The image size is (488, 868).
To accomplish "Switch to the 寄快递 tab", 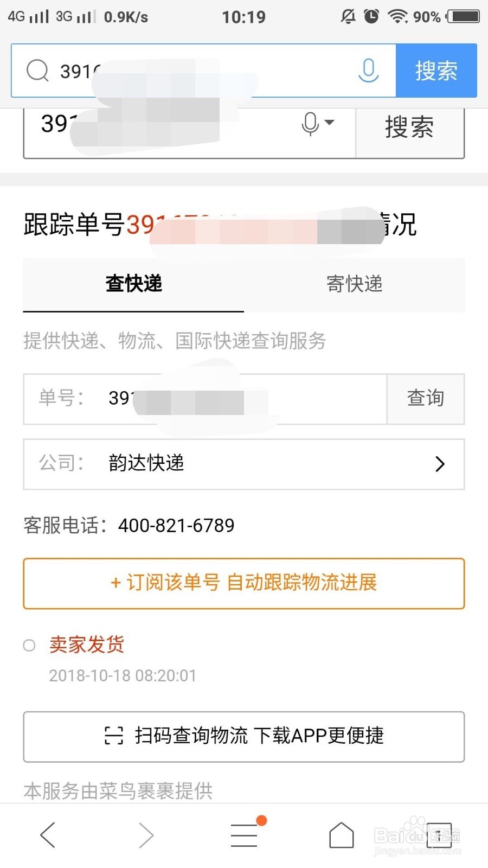I will [354, 284].
